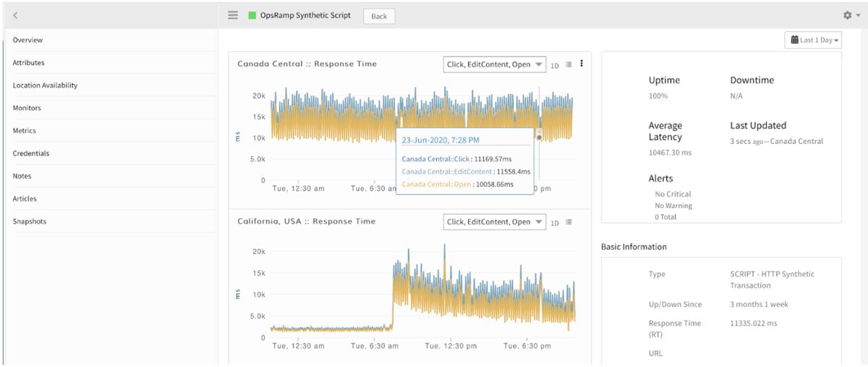This screenshot has height=367, width=868.
Task: Click the tooltip date 23-Jun-2020, 7:28 PM
Action: pos(441,140)
